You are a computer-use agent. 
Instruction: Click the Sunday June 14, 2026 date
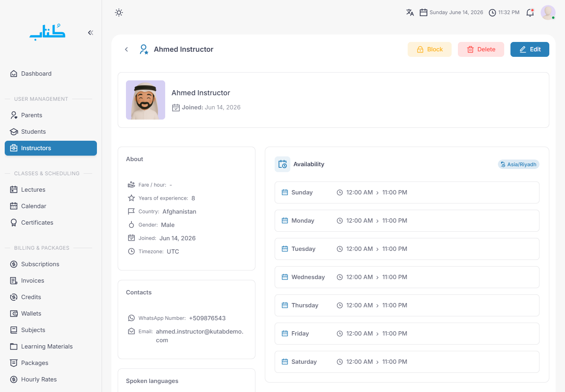[x=456, y=13]
